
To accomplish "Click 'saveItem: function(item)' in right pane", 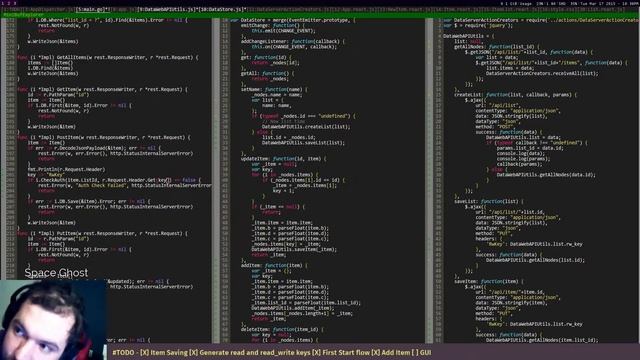I will 488,281.
